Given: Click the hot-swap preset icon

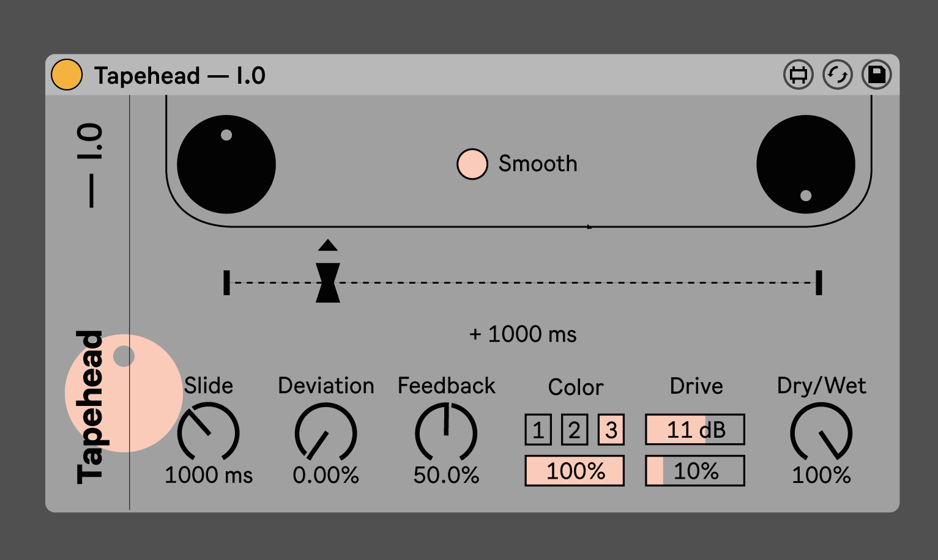Looking at the screenshot, I should pyautogui.click(x=798, y=75).
